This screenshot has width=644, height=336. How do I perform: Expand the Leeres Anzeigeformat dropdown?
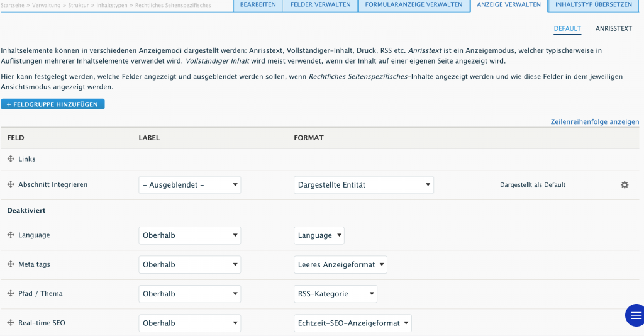[340, 265]
